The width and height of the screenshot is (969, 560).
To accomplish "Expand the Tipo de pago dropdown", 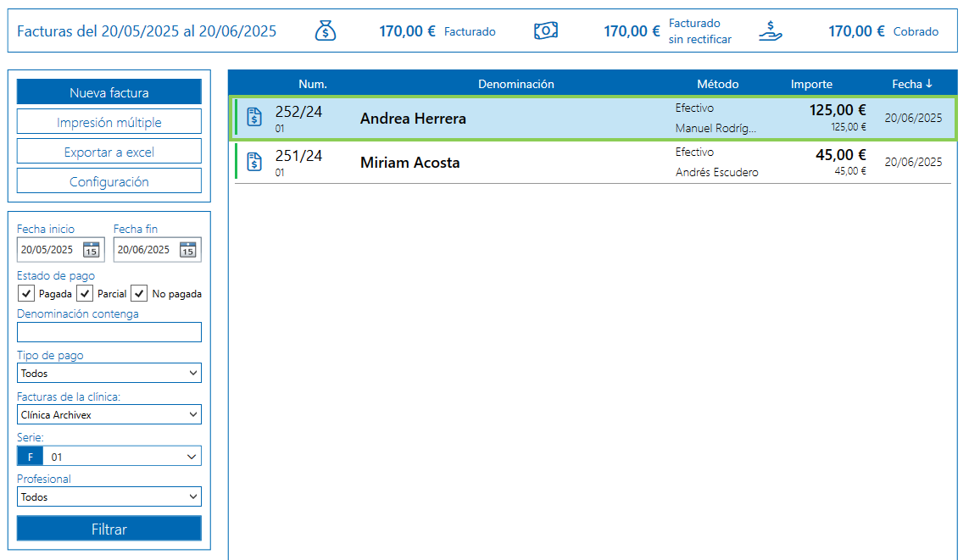I will (x=109, y=374).
